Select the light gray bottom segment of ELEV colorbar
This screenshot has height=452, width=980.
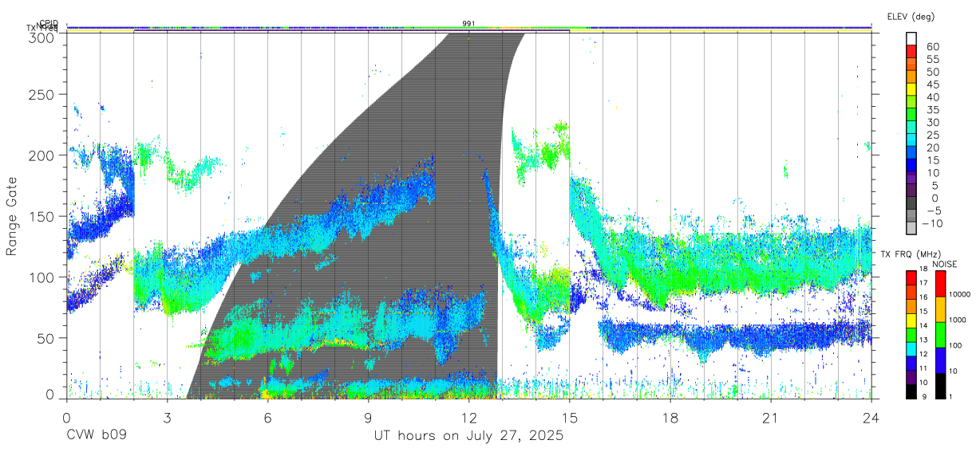pos(912,229)
